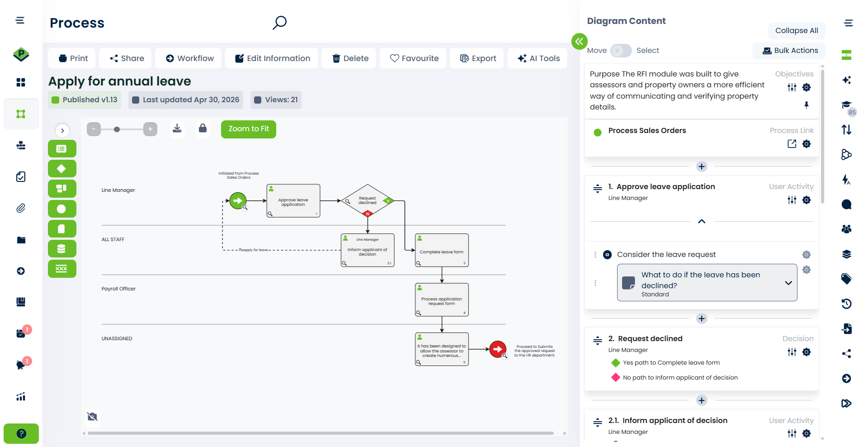Click the zoom in plus button
Image resolution: width=868 pixels, height=447 pixels.
coord(151,129)
